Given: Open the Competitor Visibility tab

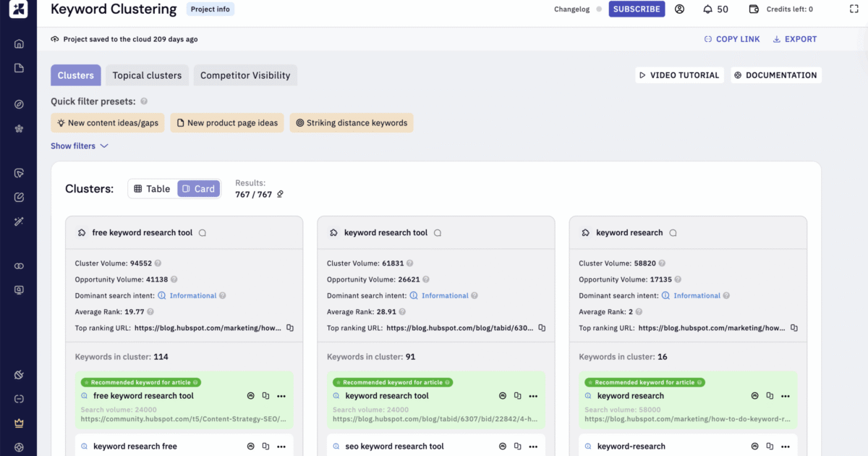Looking at the screenshot, I should click(x=245, y=75).
